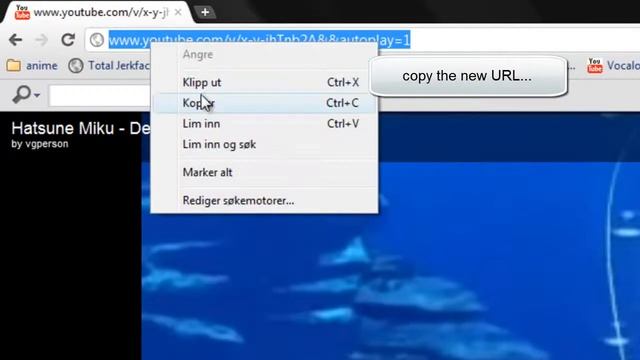
Task: Open Rediger søkemotorer menu entry
Action: click(265, 200)
